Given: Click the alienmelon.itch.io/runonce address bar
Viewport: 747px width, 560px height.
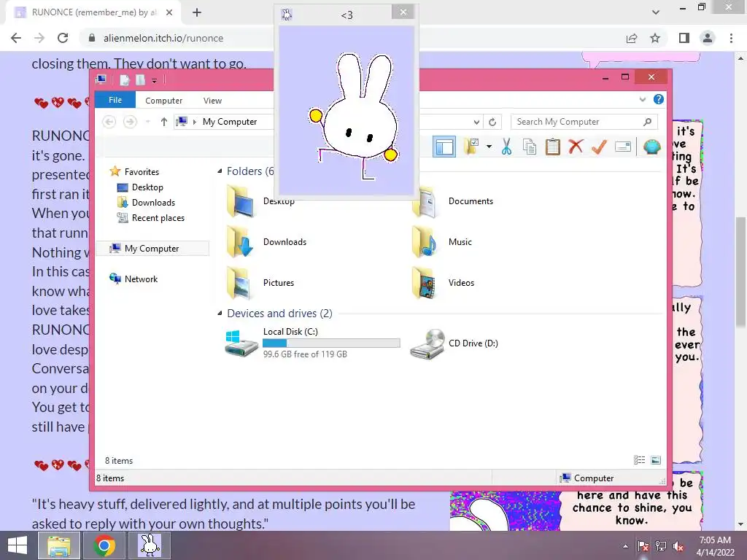Looking at the screenshot, I should (163, 38).
